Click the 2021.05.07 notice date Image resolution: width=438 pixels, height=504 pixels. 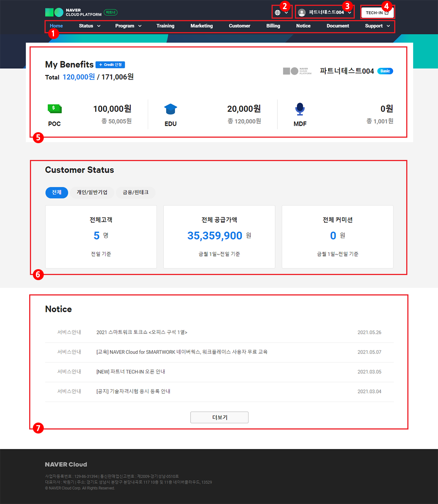(x=369, y=352)
